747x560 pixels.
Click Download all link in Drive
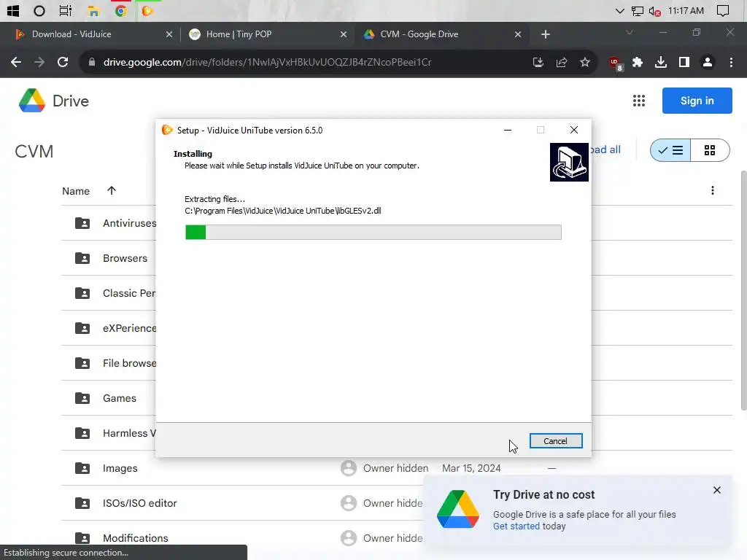(x=605, y=149)
